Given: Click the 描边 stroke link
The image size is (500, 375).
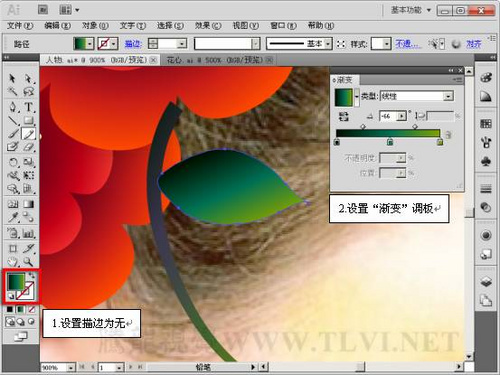Looking at the screenshot, I should tap(133, 44).
